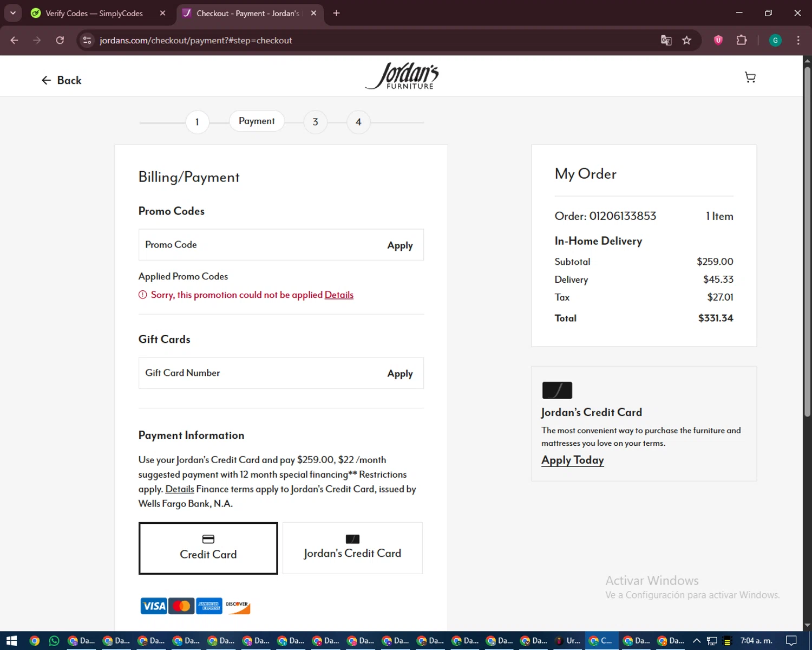Image resolution: width=812 pixels, height=650 pixels.
Task: Click the taskbar clock showing 7:04 a. m.
Action: tap(756, 641)
